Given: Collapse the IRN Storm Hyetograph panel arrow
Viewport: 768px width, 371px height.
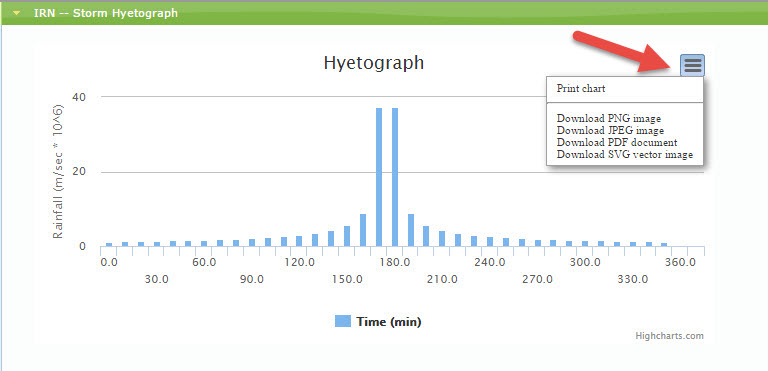Looking at the screenshot, I should pyautogui.click(x=17, y=13).
